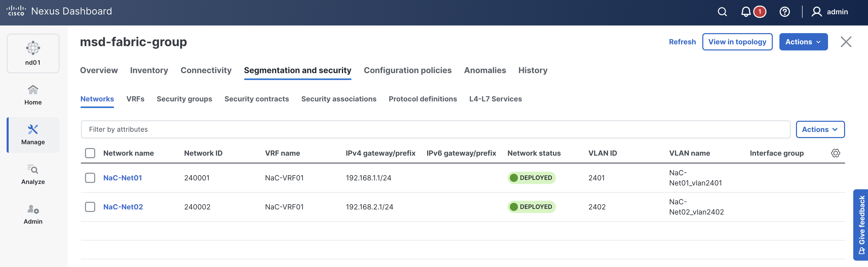Viewport: 868px width, 267px height.
Task: Open the Analyze section in sidebar
Action: tap(33, 175)
